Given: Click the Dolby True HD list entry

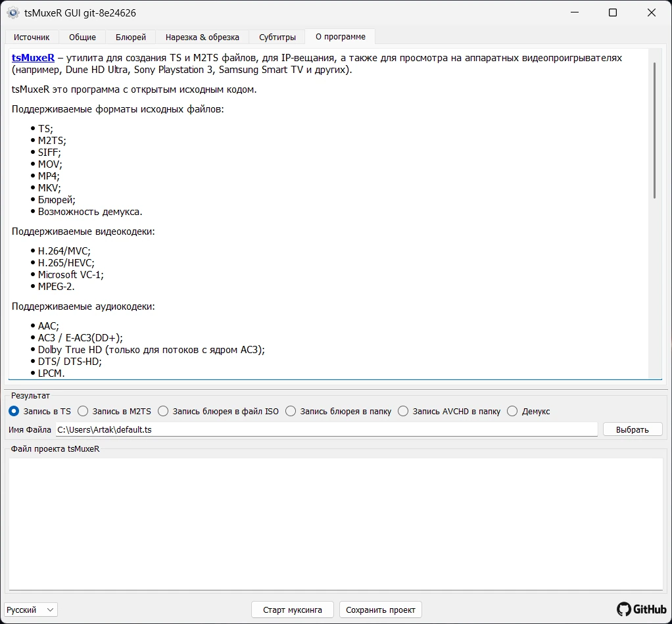Looking at the screenshot, I should pyautogui.click(x=151, y=350).
